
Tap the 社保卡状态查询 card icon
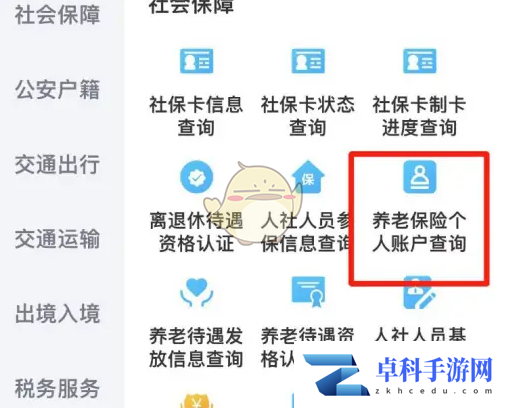(x=308, y=61)
